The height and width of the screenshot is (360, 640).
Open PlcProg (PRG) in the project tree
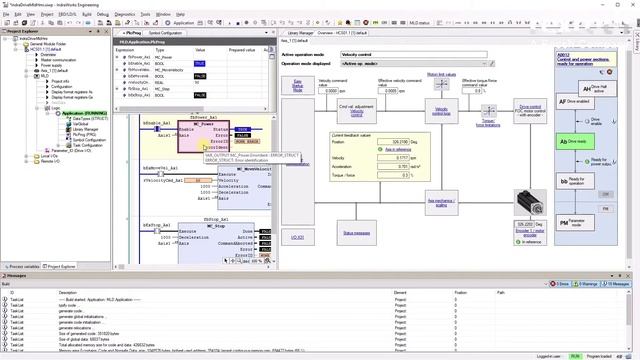click(84, 134)
